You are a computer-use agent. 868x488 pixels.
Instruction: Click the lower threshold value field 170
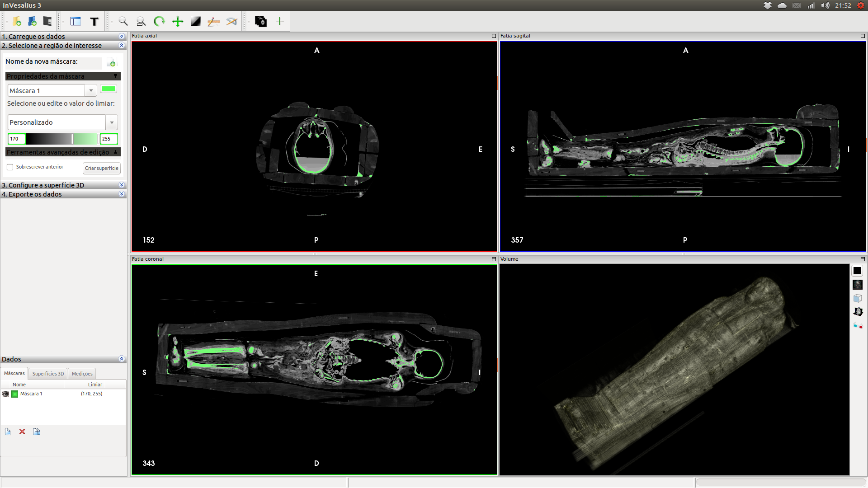click(x=16, y=139)
